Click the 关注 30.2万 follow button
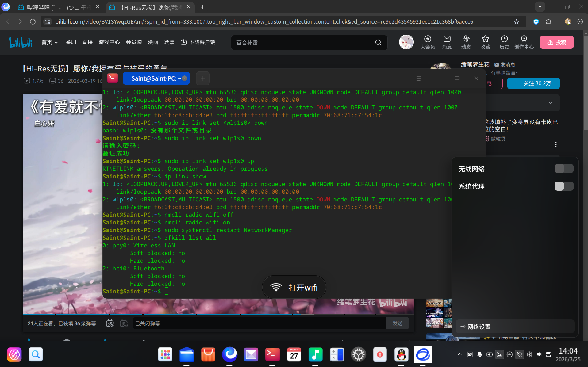Screen dimensions: 588x367 click(533, 83)
